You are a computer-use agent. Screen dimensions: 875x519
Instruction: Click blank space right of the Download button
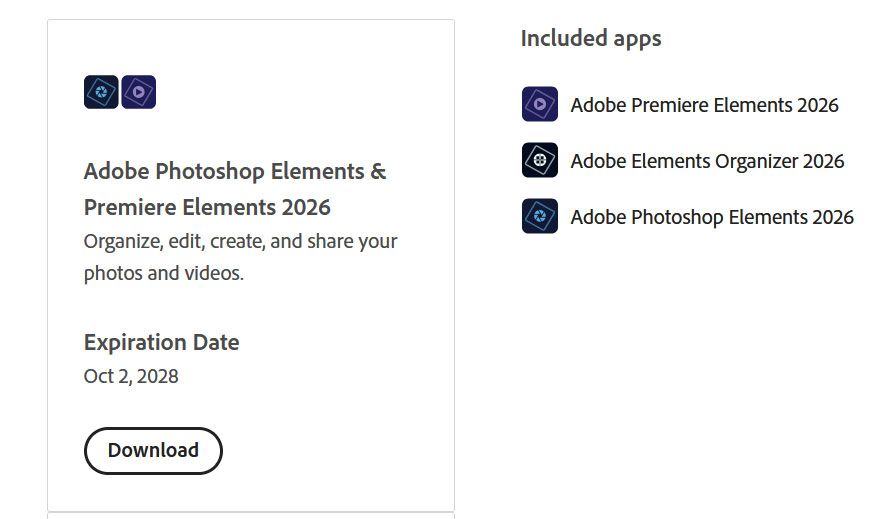pyautogui.click(x=330, y=451)
